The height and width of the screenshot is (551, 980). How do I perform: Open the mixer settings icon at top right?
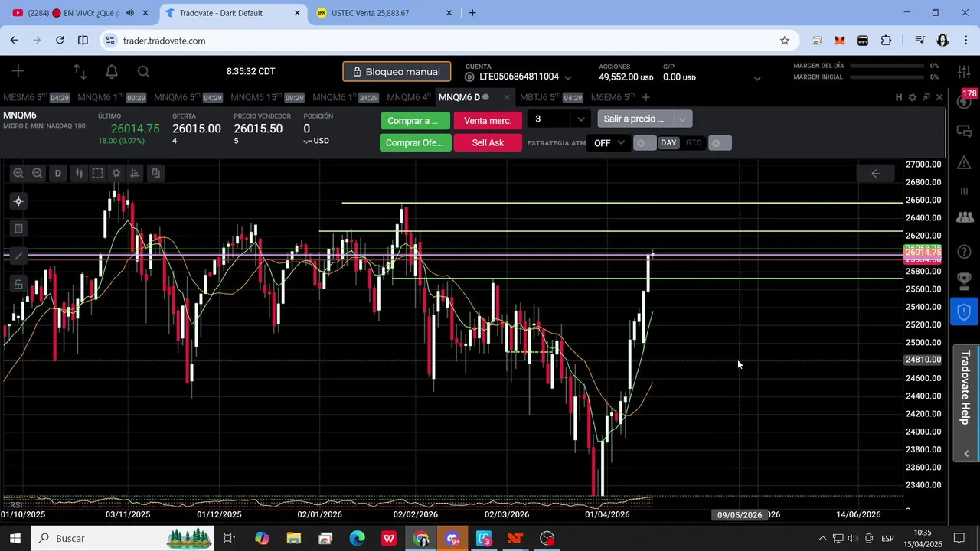[x=965, y=71]
